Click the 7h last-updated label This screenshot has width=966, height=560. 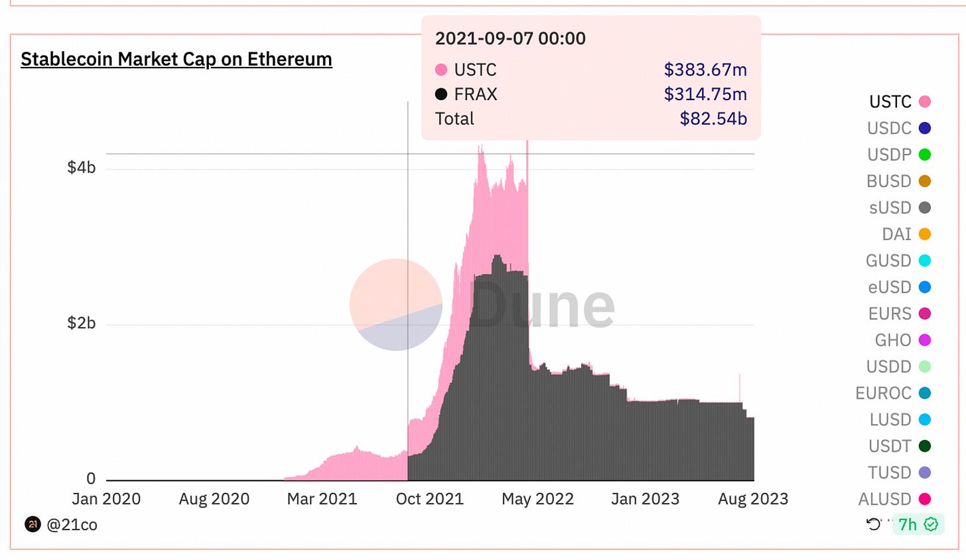click(x=907, y=524)
